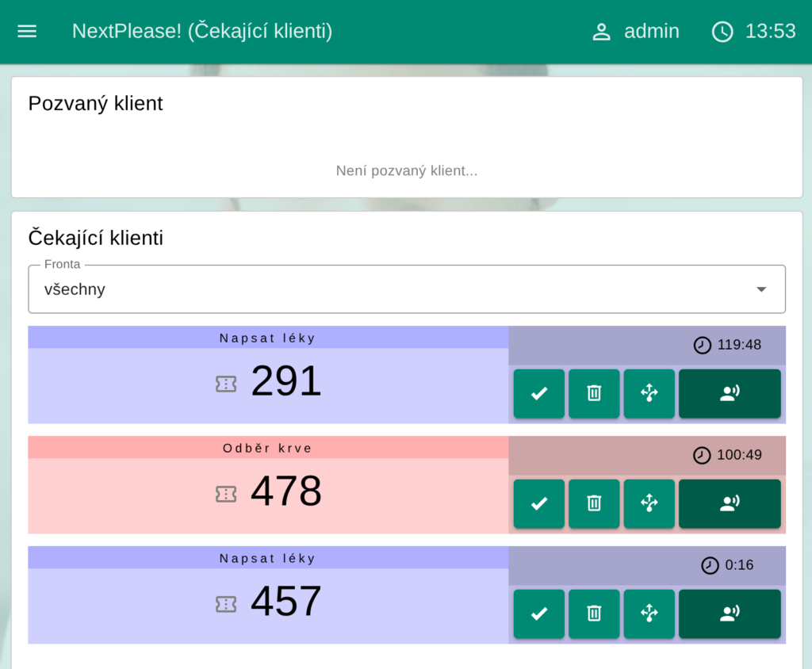Click the admin user account icon
Image resolution: width=812 pixels, height=669 pixels.
pos(602,32)
